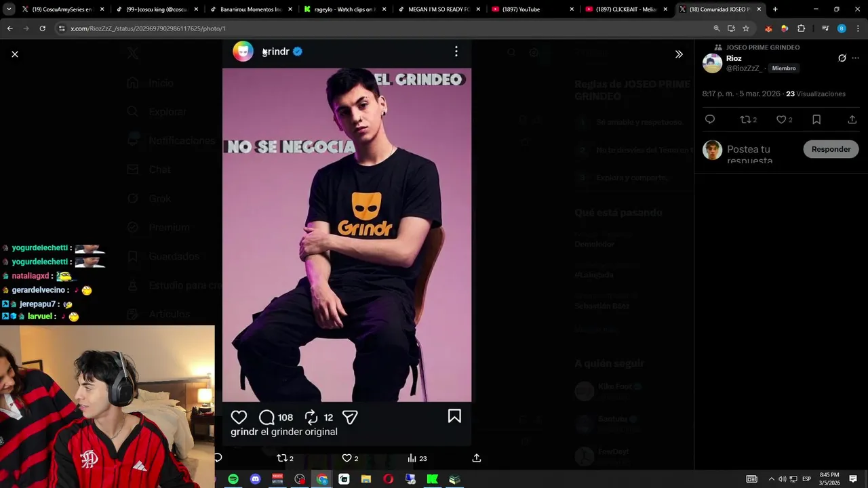The image size is (868, 488).
Task: Open the tab search dropdown
Action: [9, 9]
